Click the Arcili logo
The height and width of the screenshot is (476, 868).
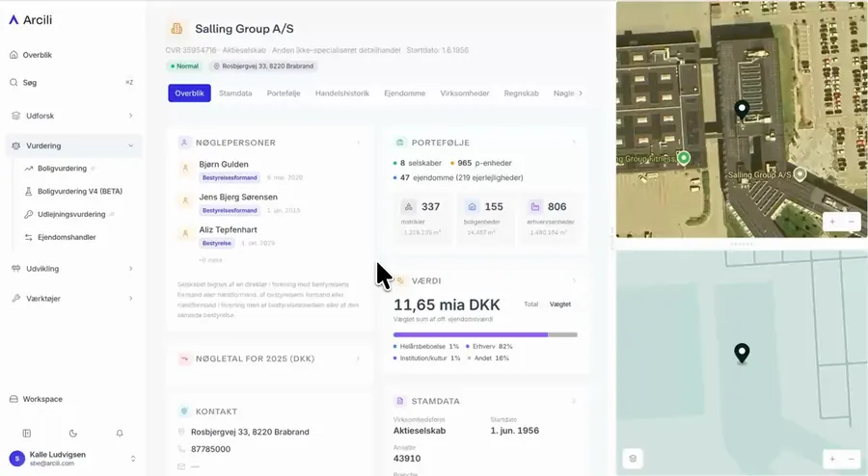coord(31,20)
